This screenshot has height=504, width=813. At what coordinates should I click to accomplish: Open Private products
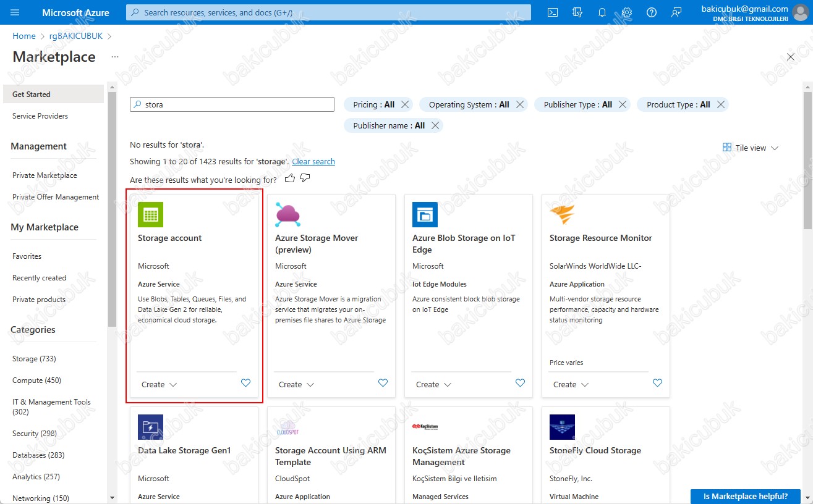click(x=39, y=300)
